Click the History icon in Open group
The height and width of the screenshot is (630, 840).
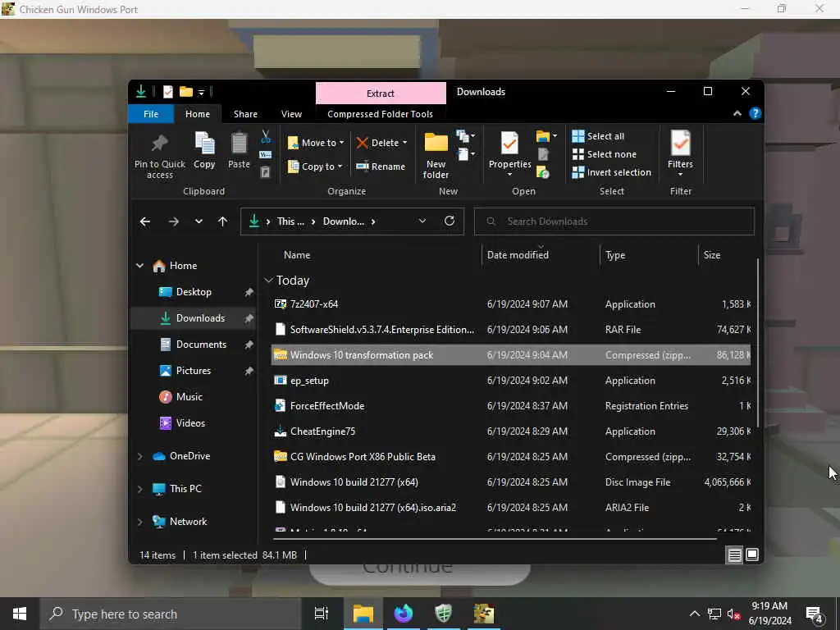[543, 172]
